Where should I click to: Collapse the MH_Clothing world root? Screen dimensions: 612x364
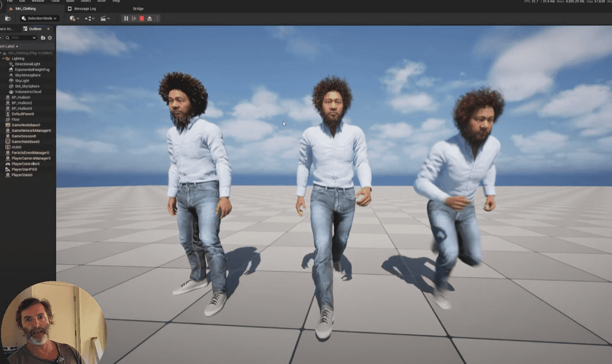(x=1, y=53)
